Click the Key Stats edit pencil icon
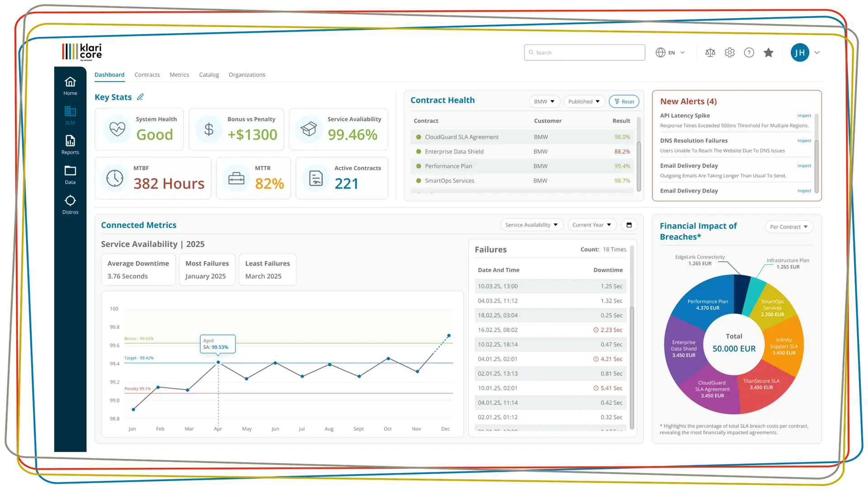 click(140, 97)
